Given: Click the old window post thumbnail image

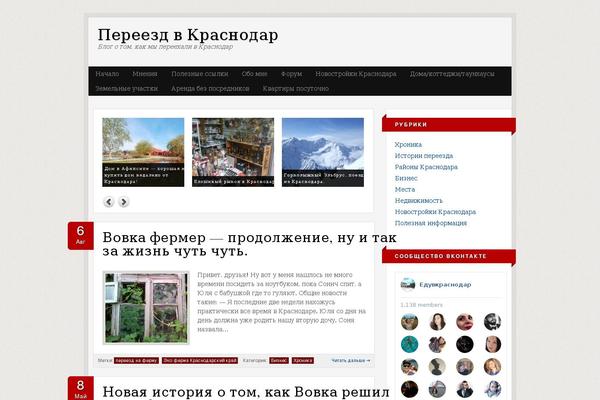Looking at the screenshot, I should (x=146, y=308).
